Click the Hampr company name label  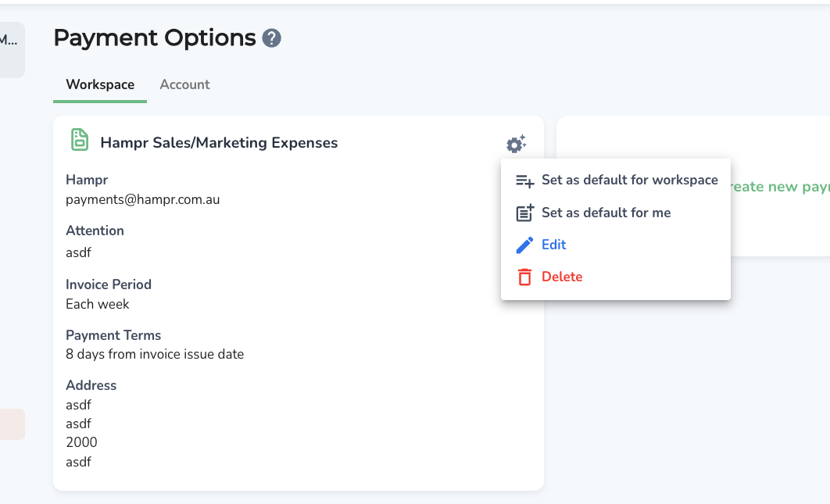point(87,180)
